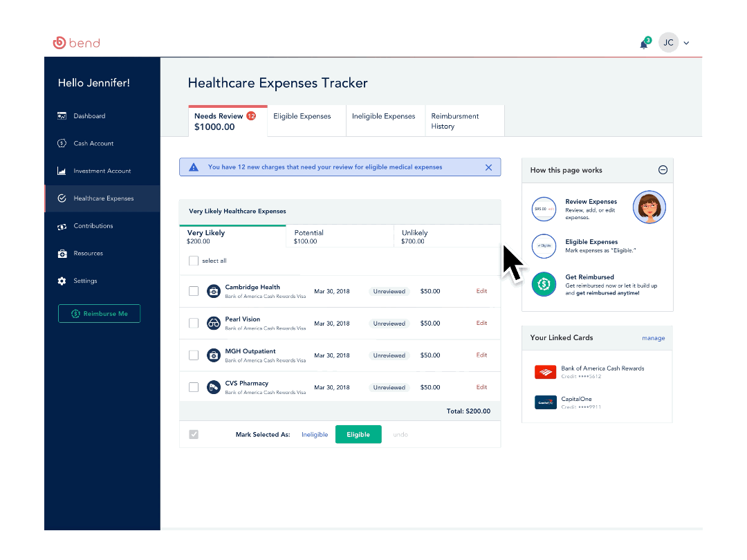Tick the CVS Pharmacy expense checkbox

pyautogui.click(x=194, y=387)
